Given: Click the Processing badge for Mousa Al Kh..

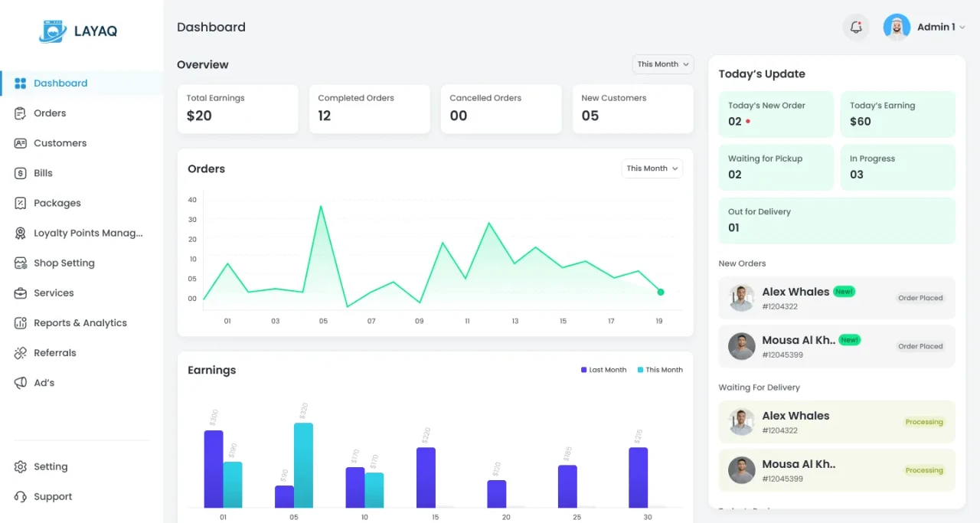Looking at the screenshot, I should (x=924, y=470).
